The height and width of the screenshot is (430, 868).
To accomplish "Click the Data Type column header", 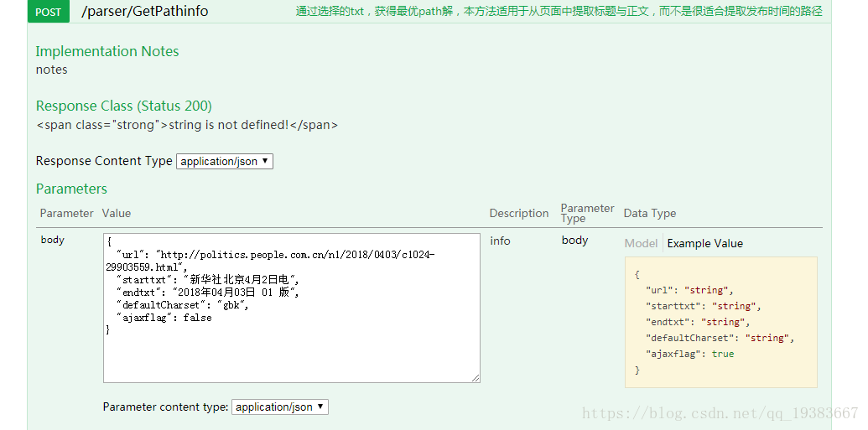I will point(650,213).
